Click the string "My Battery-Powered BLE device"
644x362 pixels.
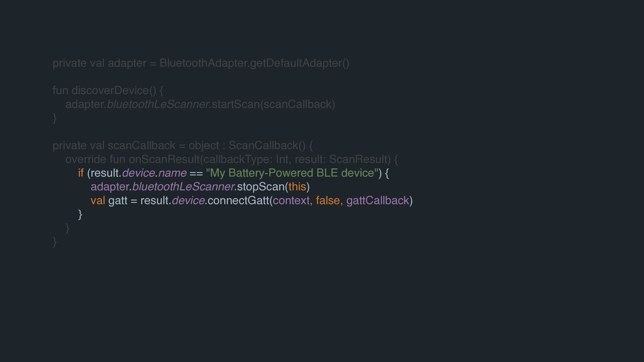[292, 173]
